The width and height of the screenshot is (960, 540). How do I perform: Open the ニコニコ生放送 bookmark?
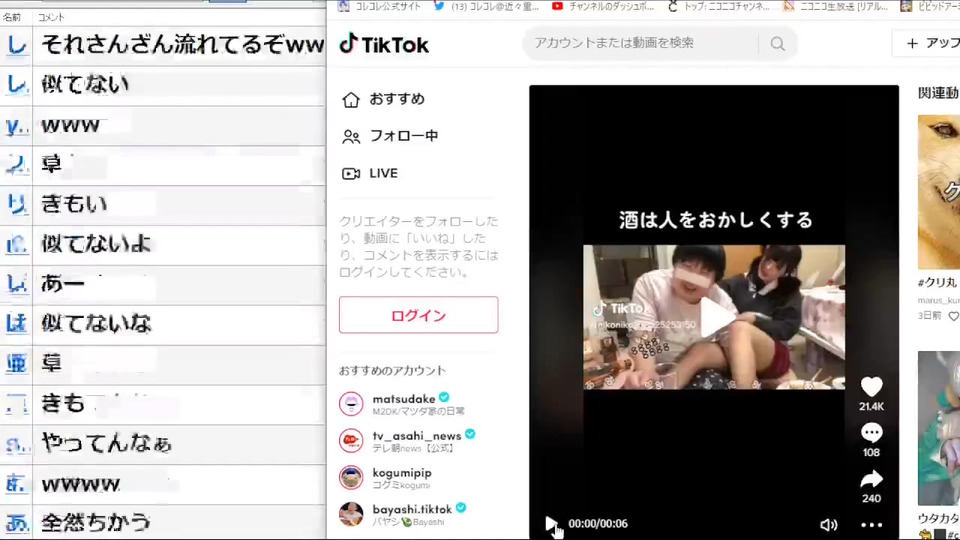[836, 7]
